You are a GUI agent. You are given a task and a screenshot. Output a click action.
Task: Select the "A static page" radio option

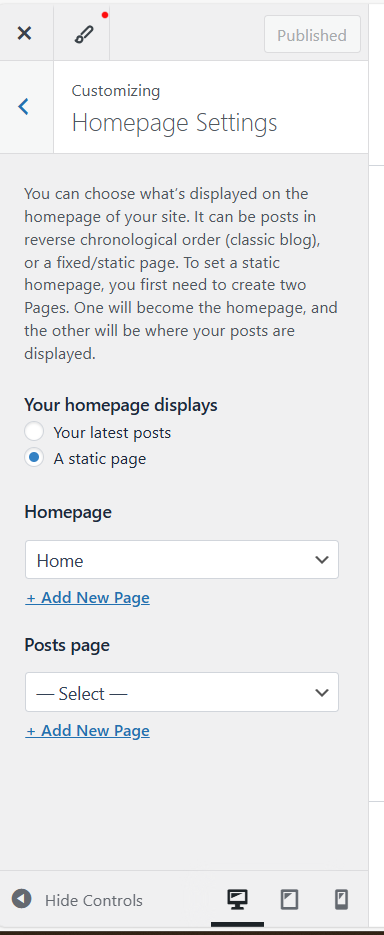point(34,458)
